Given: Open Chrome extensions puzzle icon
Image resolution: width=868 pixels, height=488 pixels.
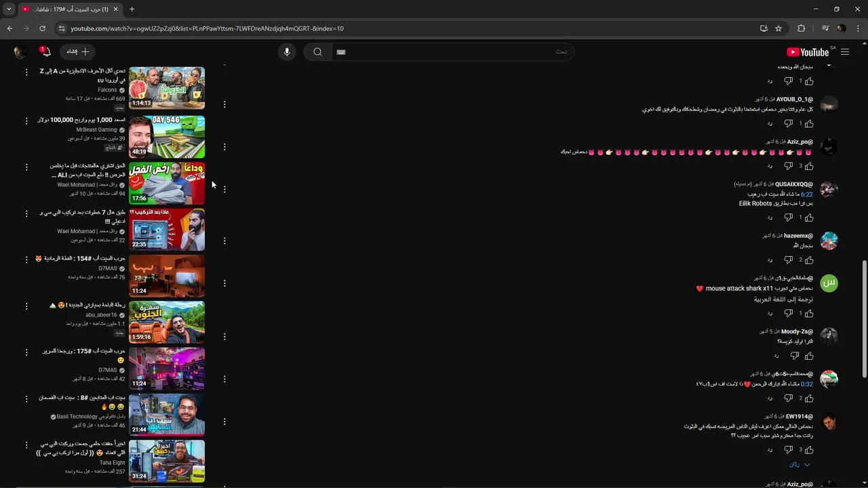Looking at the screenshot, I should tap(801, 28).
